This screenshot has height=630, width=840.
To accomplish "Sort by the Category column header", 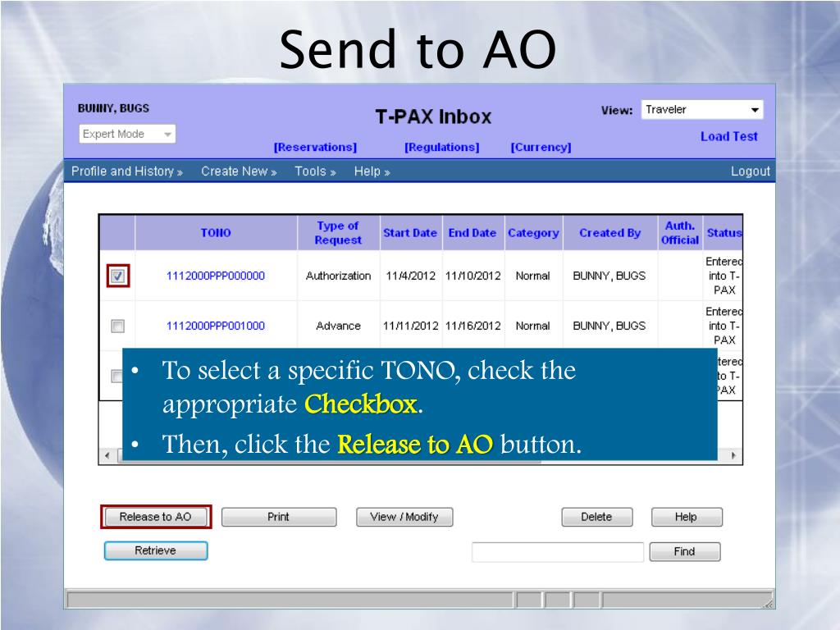I will click(x=533, y=233).
